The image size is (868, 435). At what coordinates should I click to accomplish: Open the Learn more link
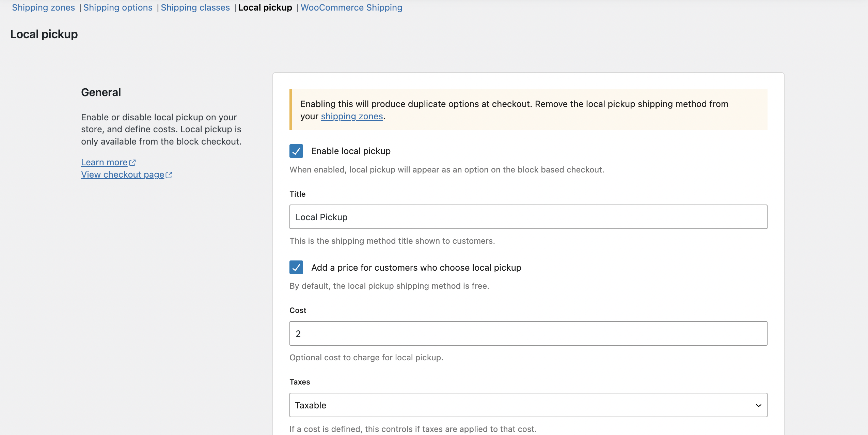[104, 162]
